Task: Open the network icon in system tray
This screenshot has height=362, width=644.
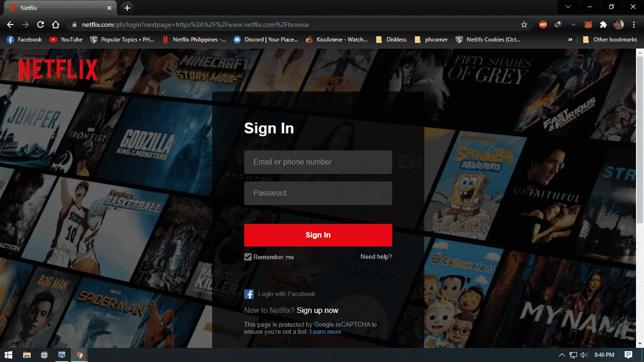Action: tap(573, 355)
